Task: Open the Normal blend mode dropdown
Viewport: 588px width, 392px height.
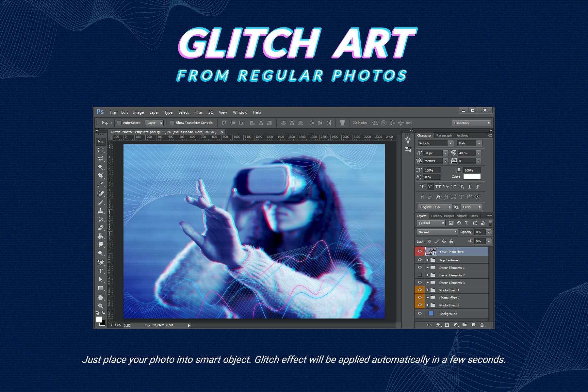Action: tap(437, 232)
